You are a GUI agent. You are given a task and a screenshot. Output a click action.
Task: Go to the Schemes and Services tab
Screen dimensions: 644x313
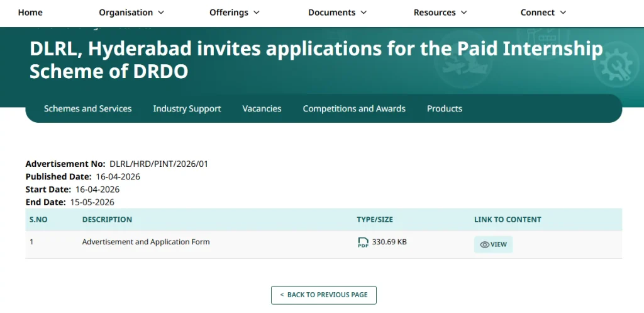click(x=87, y=109)
